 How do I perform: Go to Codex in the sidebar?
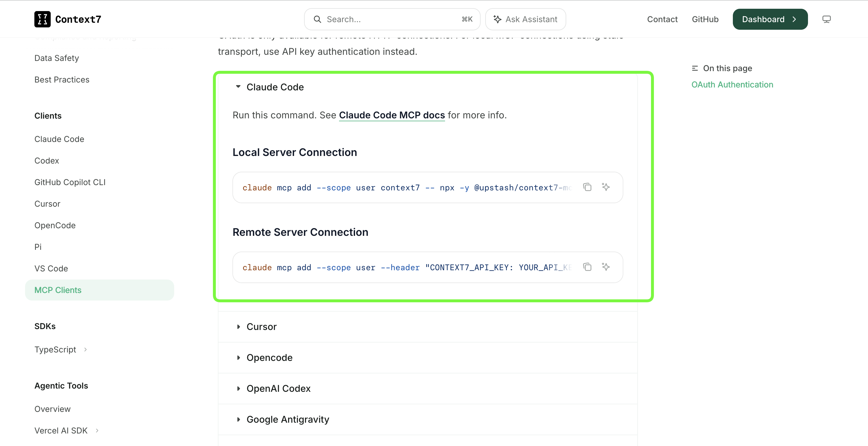pyautogui.click(x=47, y=160)
